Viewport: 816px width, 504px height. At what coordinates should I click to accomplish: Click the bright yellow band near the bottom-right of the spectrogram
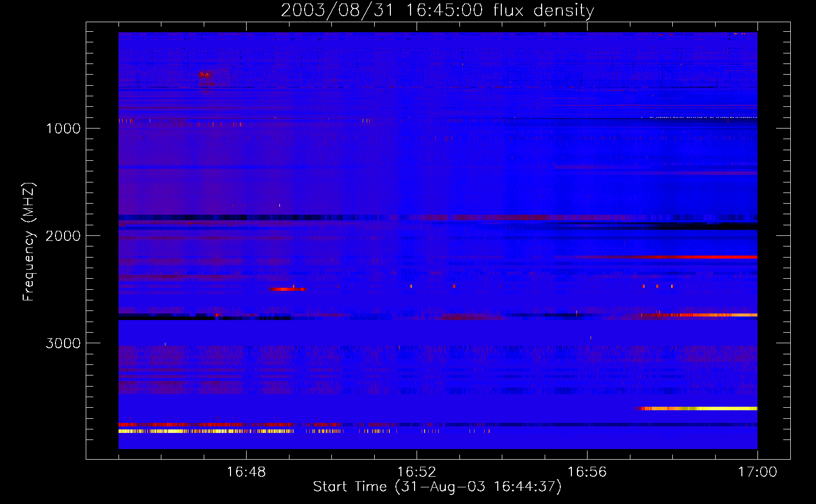pyautogui.click(x=697, y=408)
